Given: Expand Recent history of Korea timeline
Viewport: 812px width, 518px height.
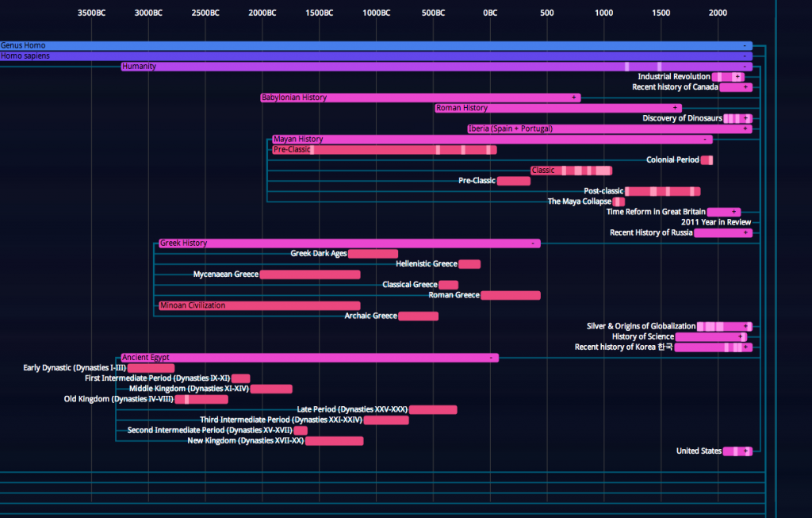Looking at the screenshot, I should click(745, 347).
